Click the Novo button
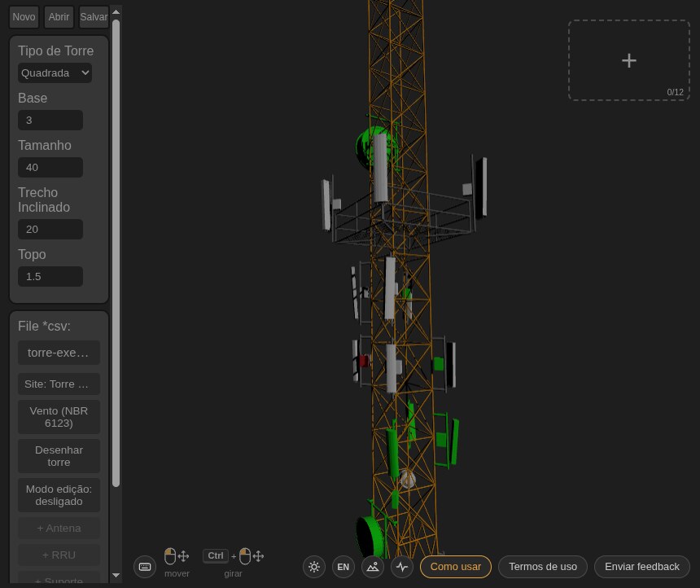 [24, 17]
